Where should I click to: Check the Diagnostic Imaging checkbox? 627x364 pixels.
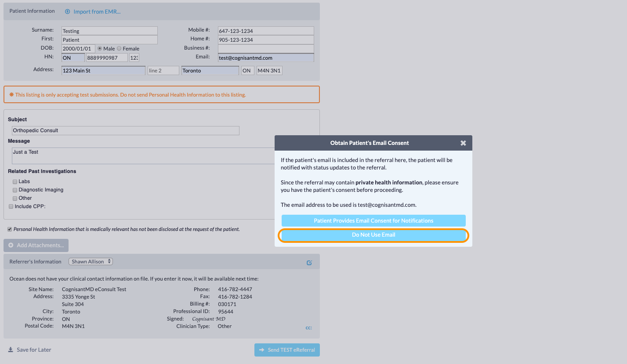coord(15,190)
